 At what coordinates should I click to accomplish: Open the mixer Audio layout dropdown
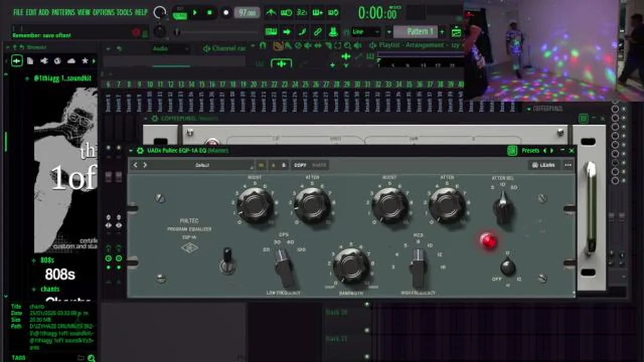[x=170, y=49]
